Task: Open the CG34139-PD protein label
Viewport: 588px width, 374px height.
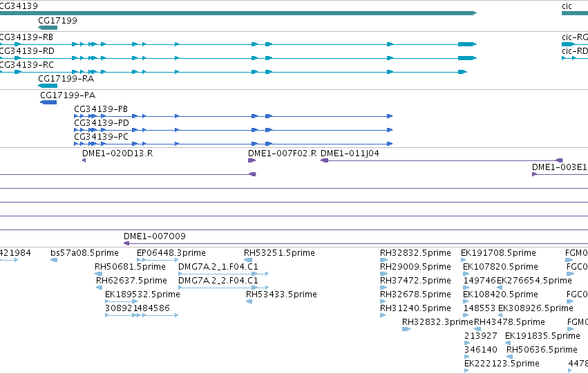Action: click(x=102, y=123)
